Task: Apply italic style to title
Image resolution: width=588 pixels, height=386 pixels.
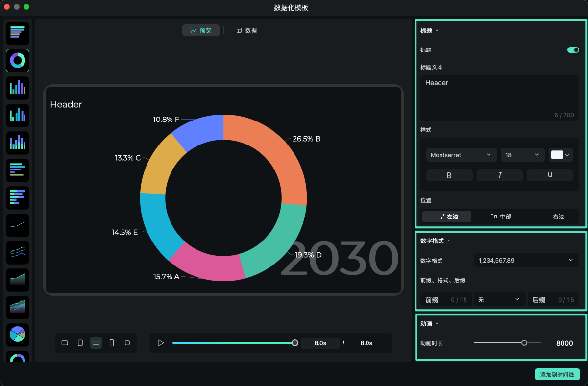Action: pos(499,175)
